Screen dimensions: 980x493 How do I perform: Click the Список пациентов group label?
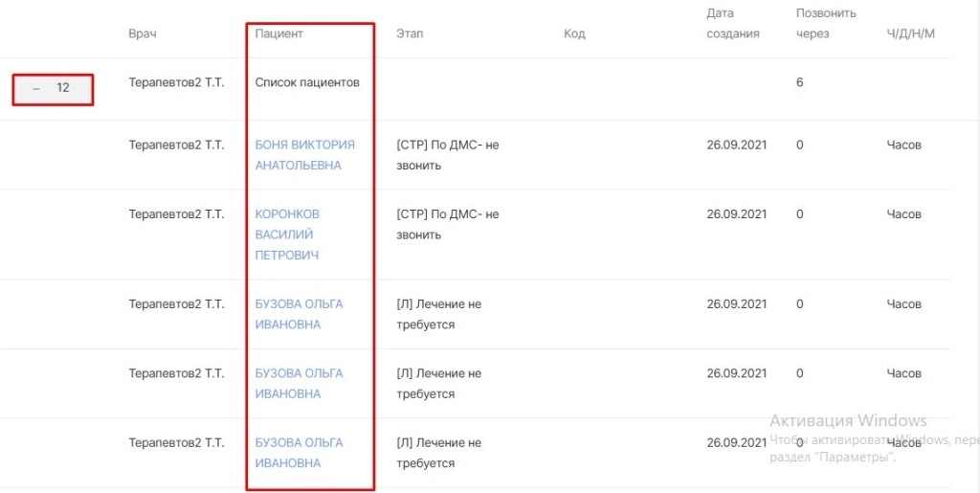[307, 82]
